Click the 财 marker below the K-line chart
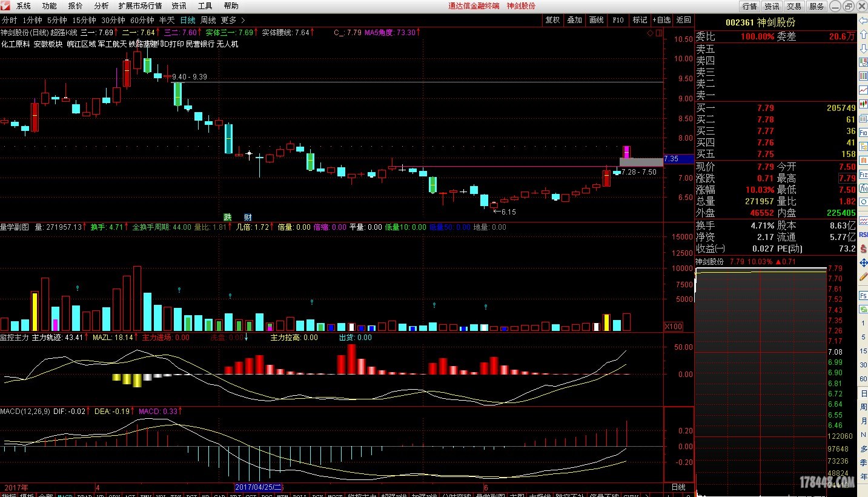This screenshot has width=868, height=497. point(248,217)
